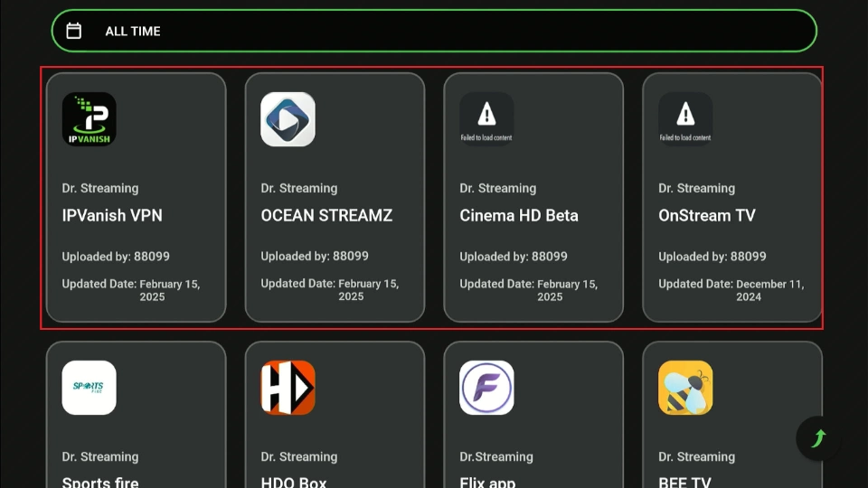Click Cinema HD Beta failed-to-load icon
The height and width of the screenshot is (488, 868).
click(x=486, y=119)
